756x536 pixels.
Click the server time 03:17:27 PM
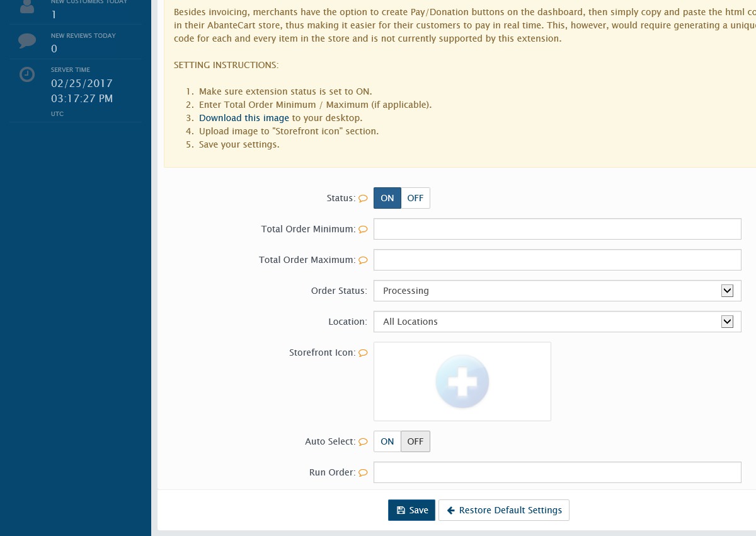pos(82,98)
